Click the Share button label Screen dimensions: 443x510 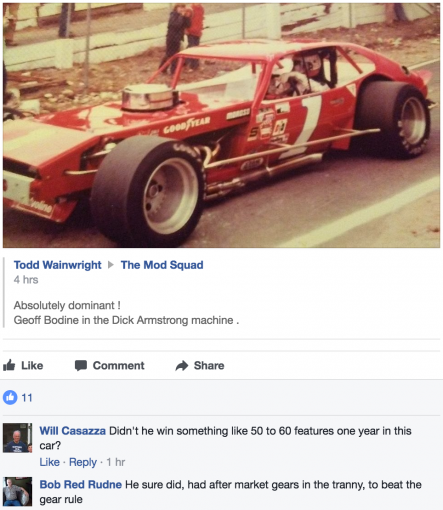209,366
